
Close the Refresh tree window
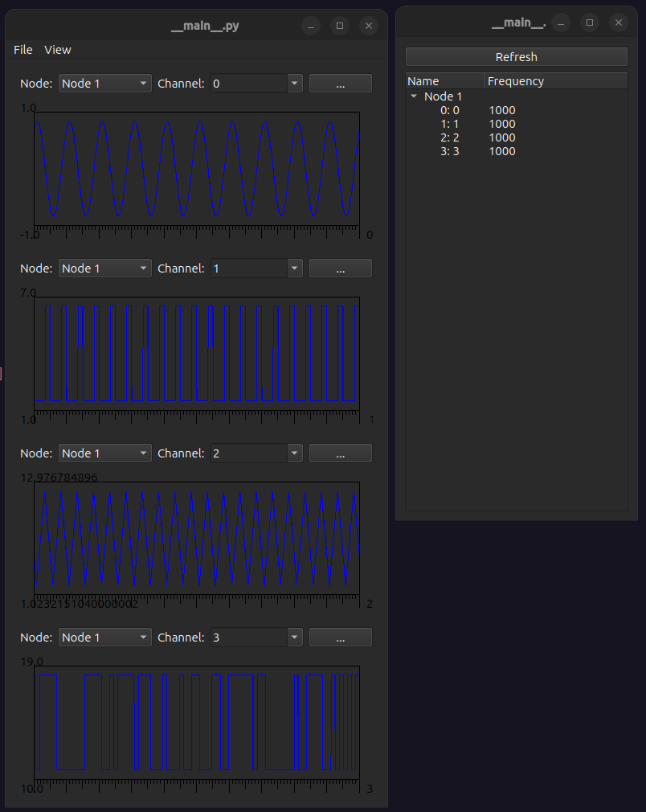pyautogui.click(x=618, y=23)
